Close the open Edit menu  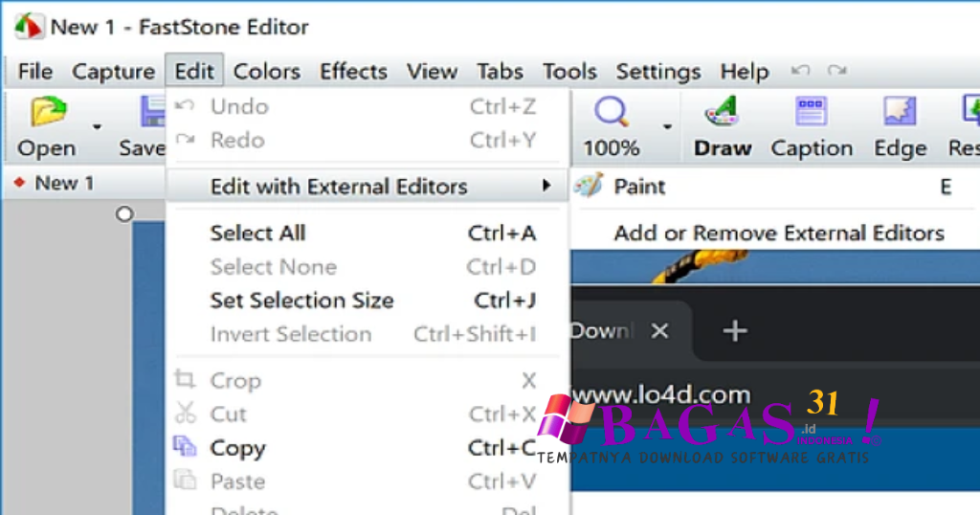(x=194, y=71)
